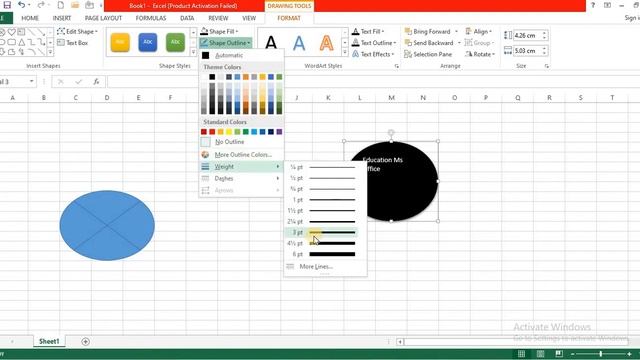This screenshot has width=640, height=360.
Task: Apply the yellow Abc shape style
Action: (120, 42)
